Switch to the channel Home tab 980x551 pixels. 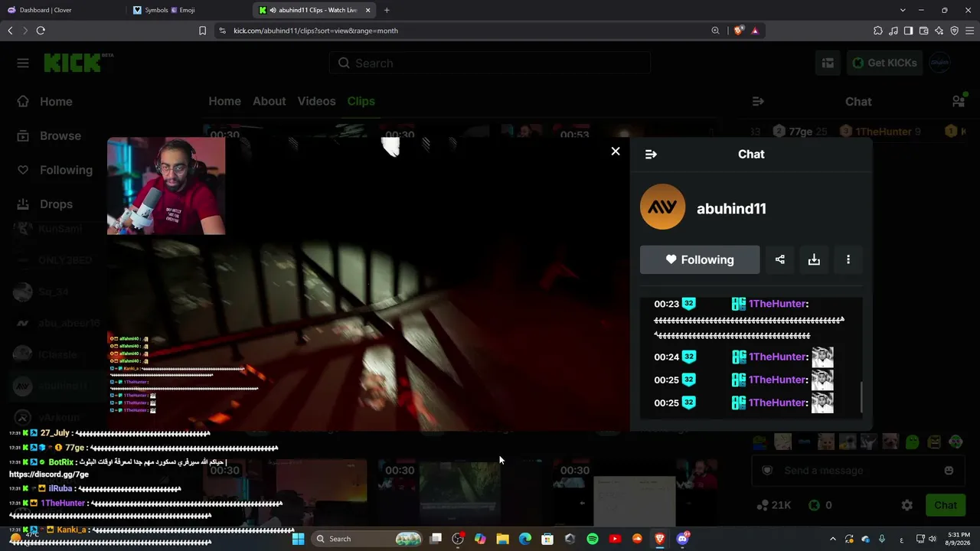pos(224,101)
